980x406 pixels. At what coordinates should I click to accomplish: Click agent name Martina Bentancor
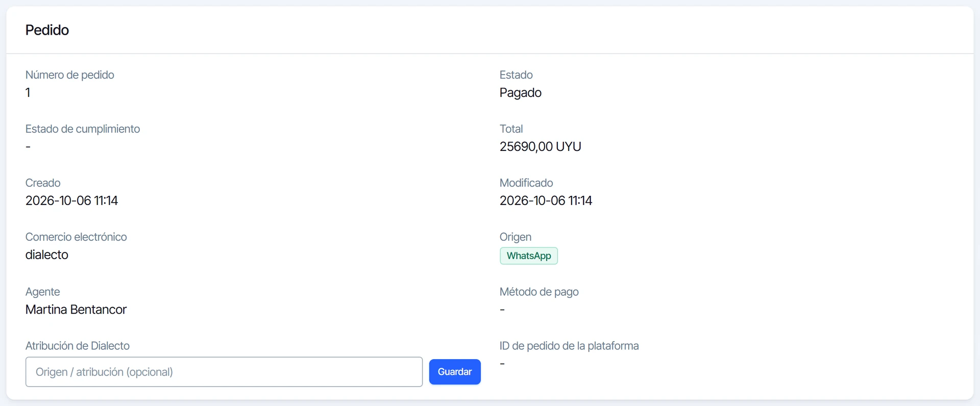76,310
